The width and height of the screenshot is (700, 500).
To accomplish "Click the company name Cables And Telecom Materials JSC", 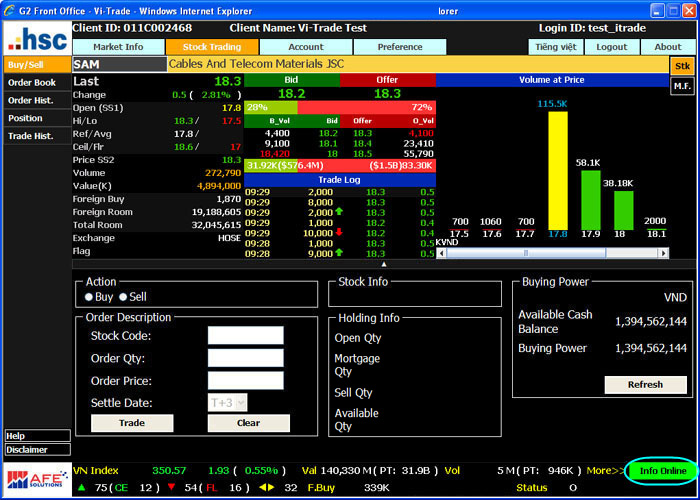I will (256, 64).
